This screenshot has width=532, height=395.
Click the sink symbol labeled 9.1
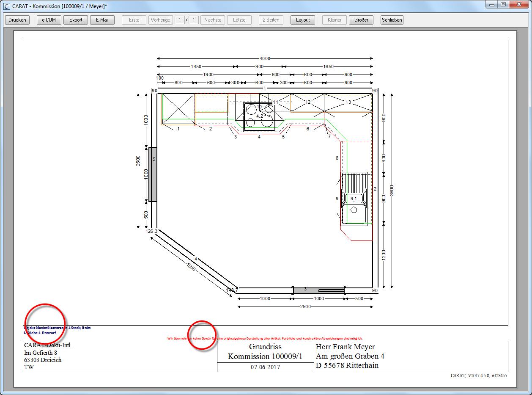354,199
